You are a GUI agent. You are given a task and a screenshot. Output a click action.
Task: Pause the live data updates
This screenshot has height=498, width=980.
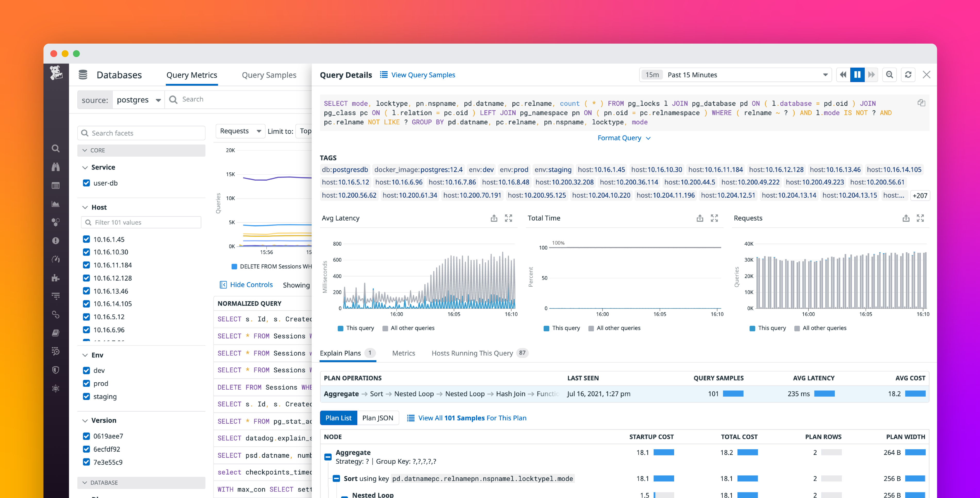click(857, 75)
